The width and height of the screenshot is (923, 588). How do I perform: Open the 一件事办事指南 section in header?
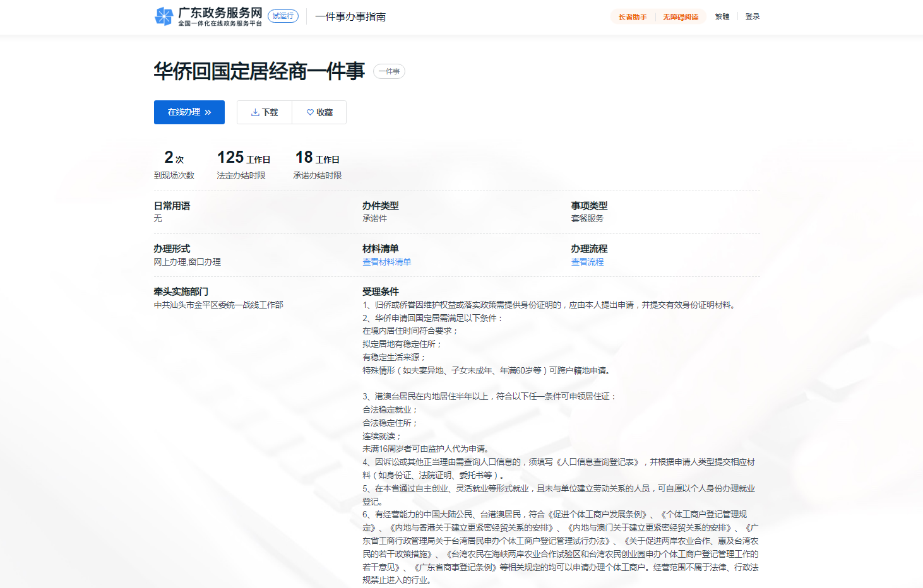click(x=350, y=17)
